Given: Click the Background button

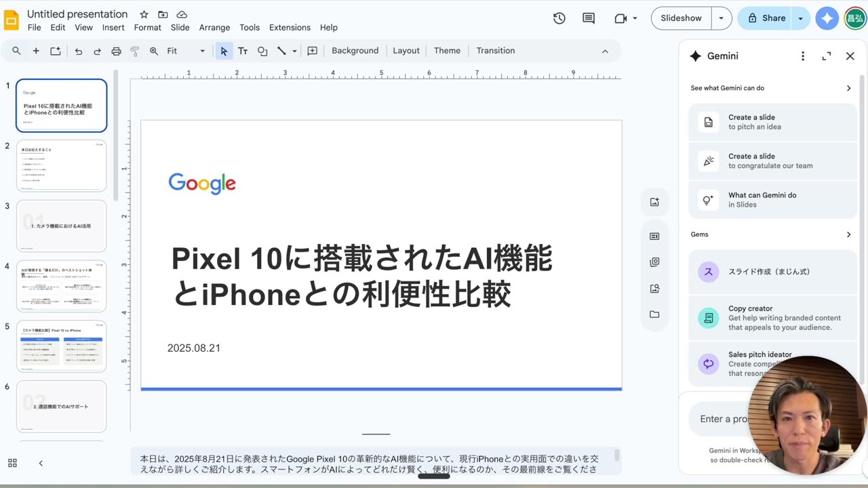Looking at the screenshot, I should (355, 51).
